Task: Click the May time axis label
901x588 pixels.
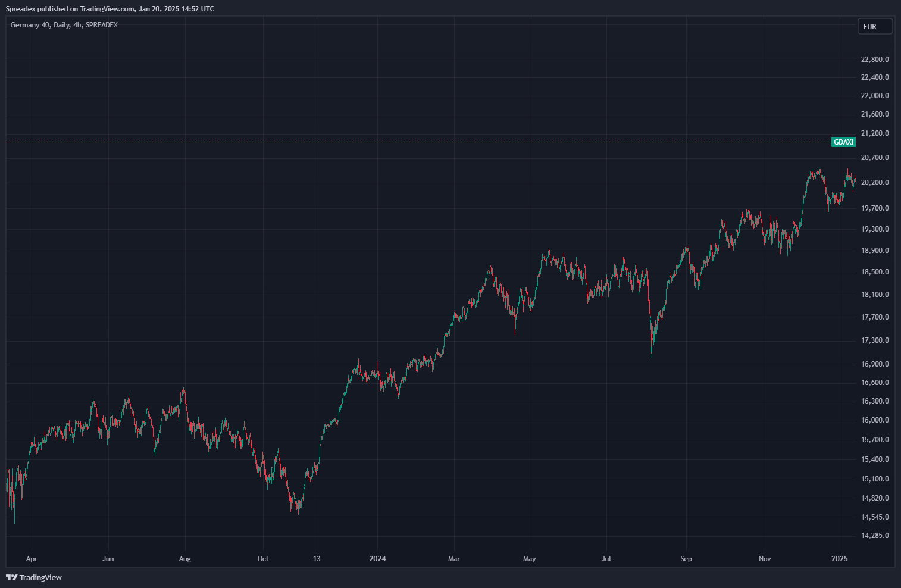Action: pos(529,559)
